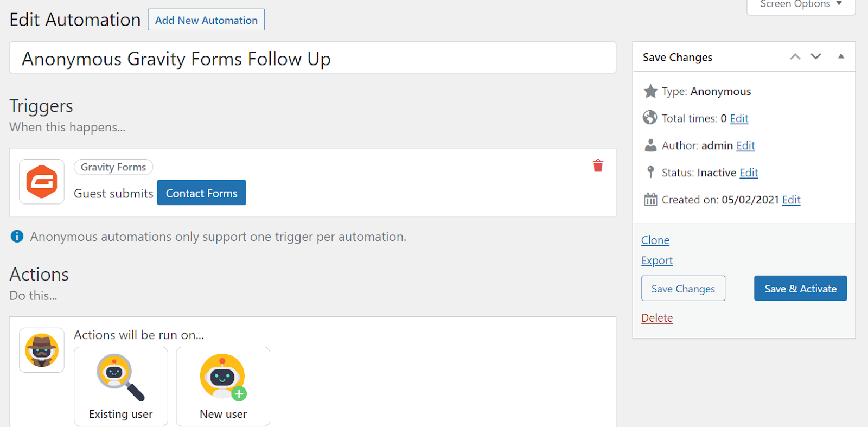Click the calendar icon beside Created on
868x427 pixels.
pos(650,200)
